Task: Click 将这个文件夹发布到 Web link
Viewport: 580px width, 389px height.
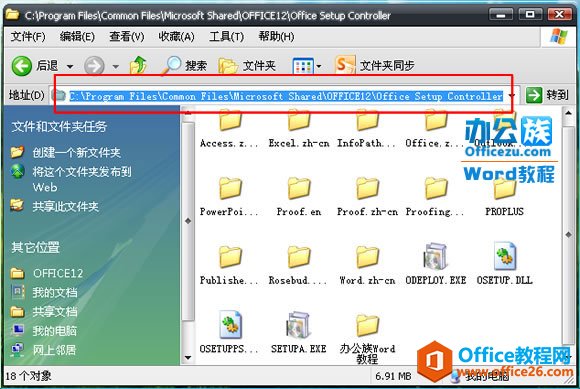Action: point(82,179)
